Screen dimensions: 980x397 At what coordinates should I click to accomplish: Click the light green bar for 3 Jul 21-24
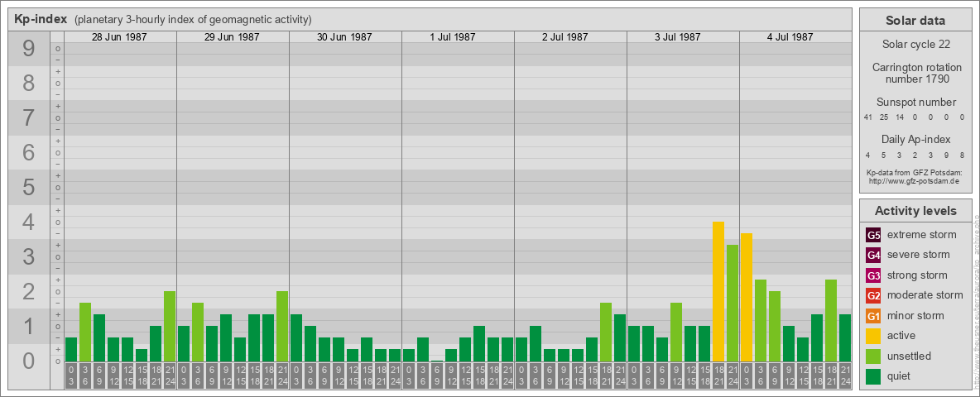click(x=733, y=303)
